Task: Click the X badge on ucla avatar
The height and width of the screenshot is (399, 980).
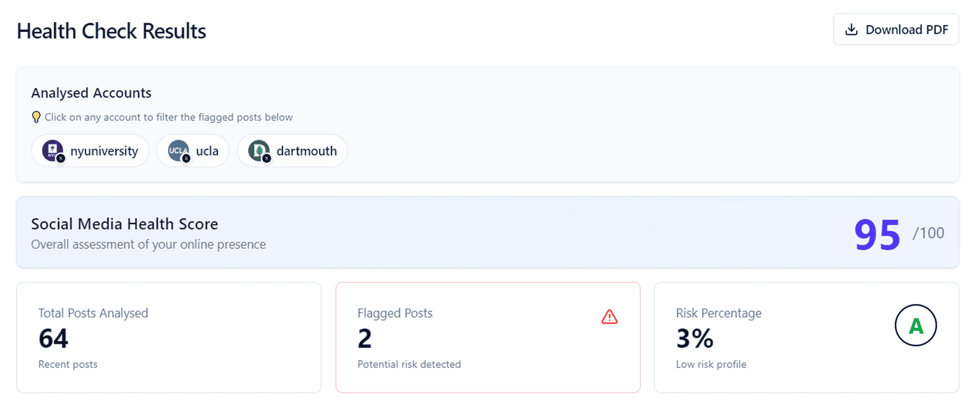Action: (186, 158)
